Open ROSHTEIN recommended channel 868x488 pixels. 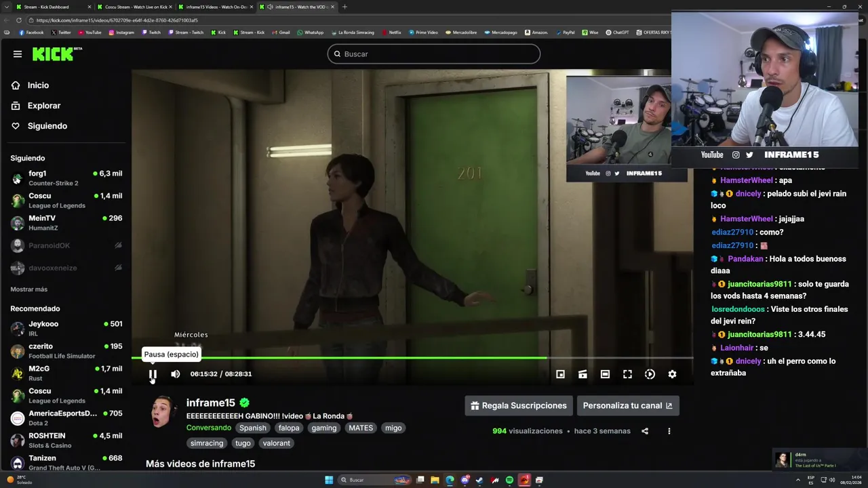[x=66, y=441]
